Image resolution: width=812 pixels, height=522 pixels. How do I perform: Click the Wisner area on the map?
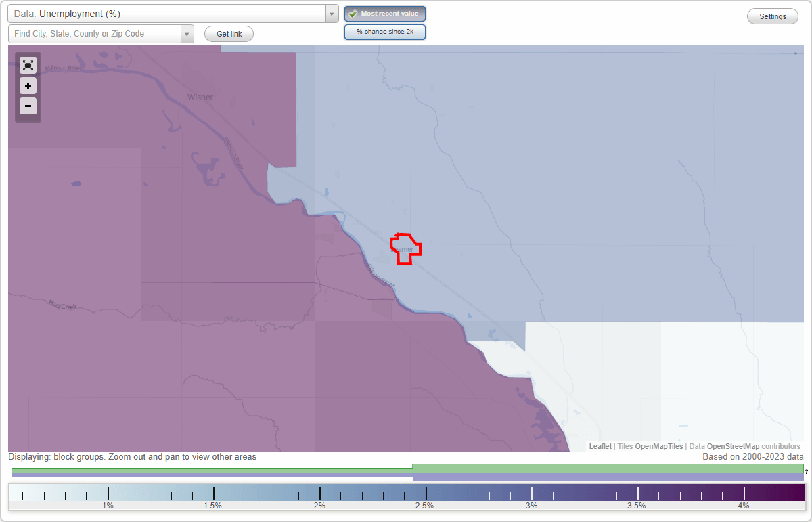click(199, 97)
